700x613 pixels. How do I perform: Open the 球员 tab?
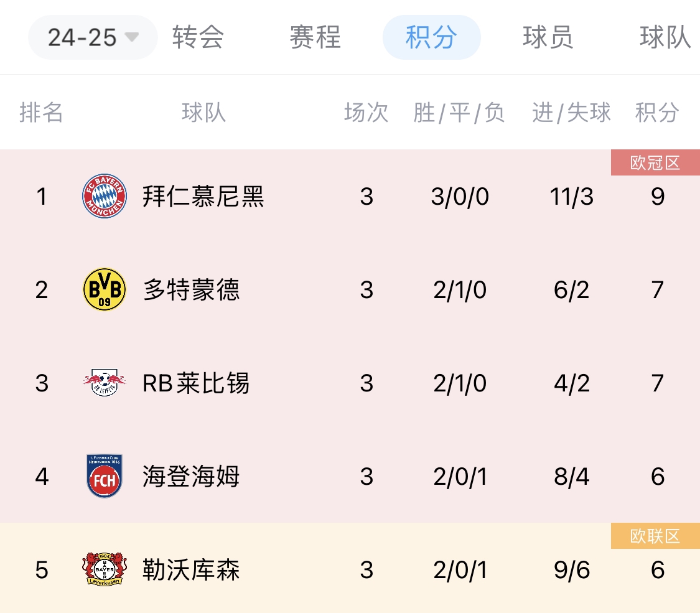pos(548,37)
